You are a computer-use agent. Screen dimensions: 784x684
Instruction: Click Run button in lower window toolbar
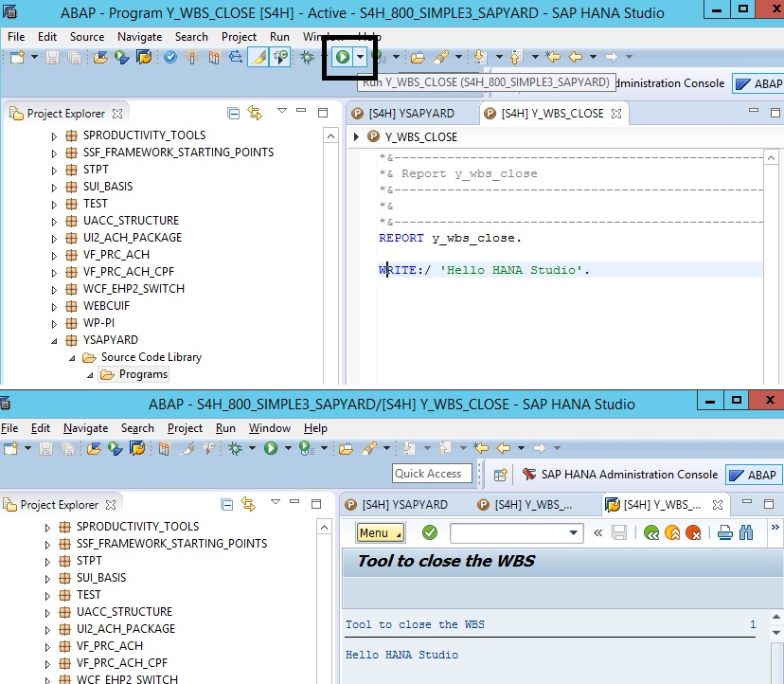[x=271, y=448]
